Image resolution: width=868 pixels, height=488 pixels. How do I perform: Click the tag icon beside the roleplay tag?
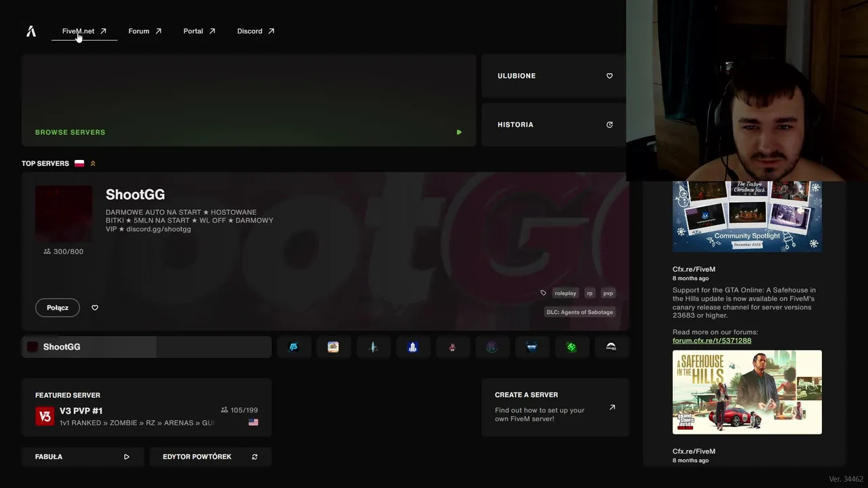543,293
